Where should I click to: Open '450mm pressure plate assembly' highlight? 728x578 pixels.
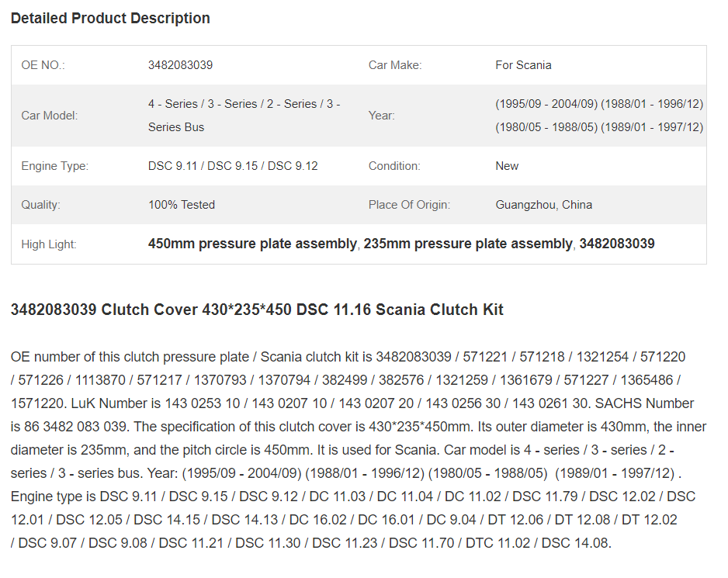click(252, 244)
